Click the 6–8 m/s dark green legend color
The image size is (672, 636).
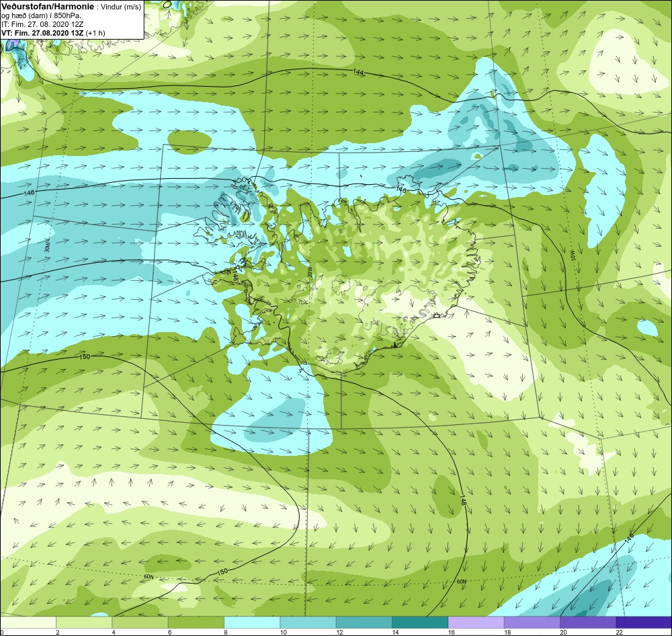[x=196, y=622]
